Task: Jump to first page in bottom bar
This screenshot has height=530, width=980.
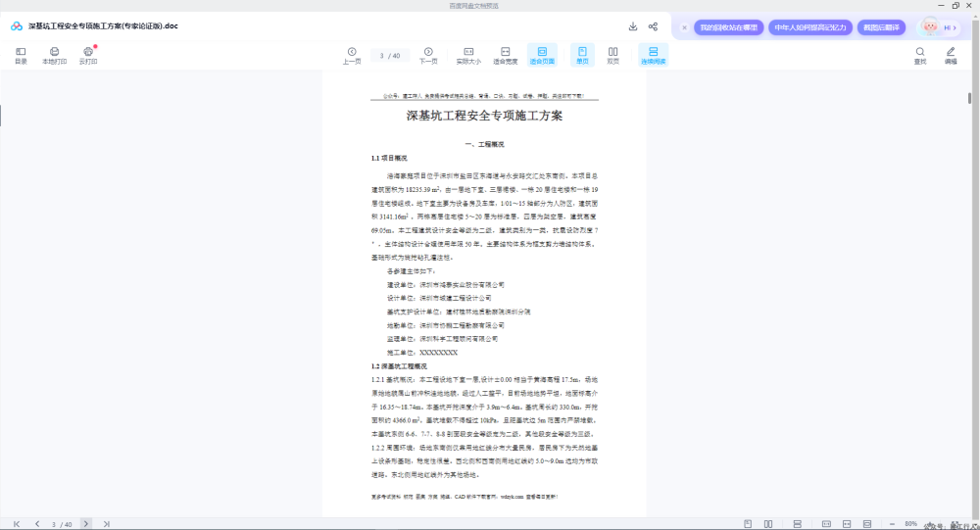Action: (x=17, y=524)
